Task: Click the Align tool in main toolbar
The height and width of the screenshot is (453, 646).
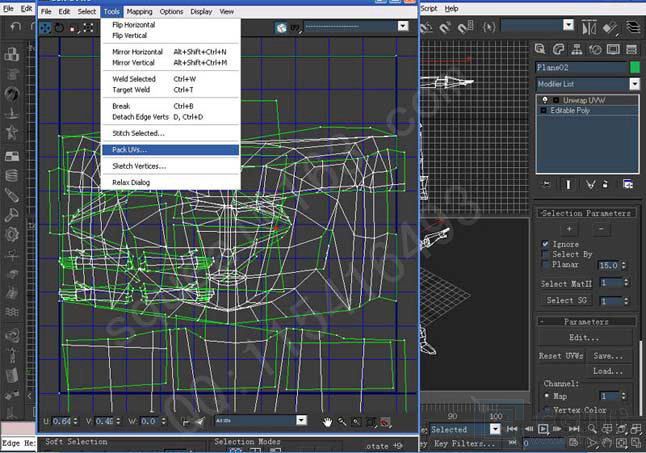Action: click(x=610, y=27)
